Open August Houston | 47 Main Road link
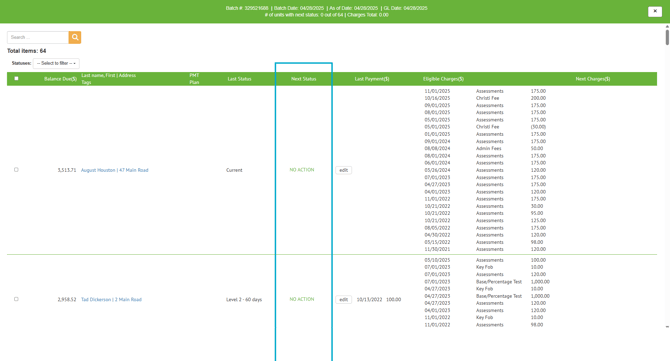670x361 pixels. (x=115, y=170)
